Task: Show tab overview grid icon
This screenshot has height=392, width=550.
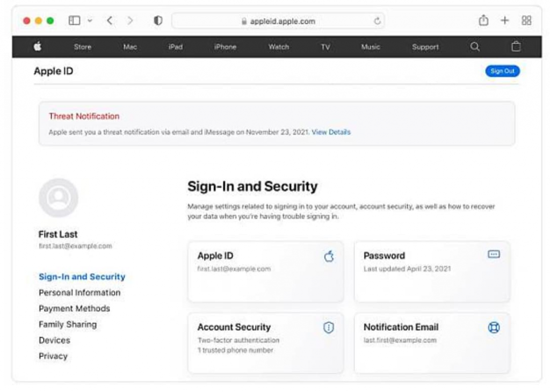Action: (526, 20)
